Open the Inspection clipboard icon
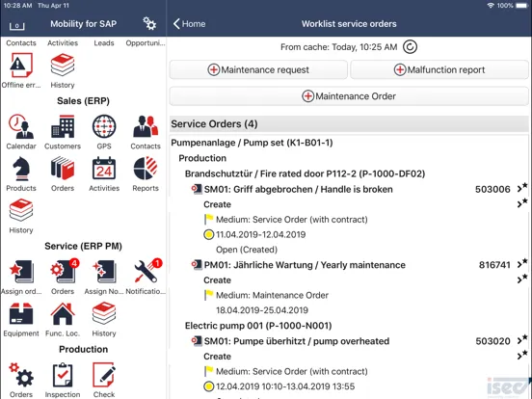532x399 pixels. (63, 375)
